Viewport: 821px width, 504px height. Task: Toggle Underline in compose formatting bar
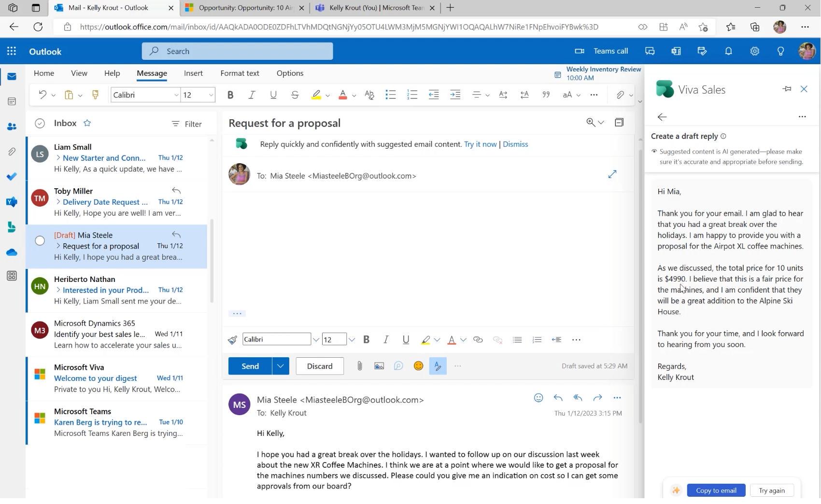coord(406,340)
